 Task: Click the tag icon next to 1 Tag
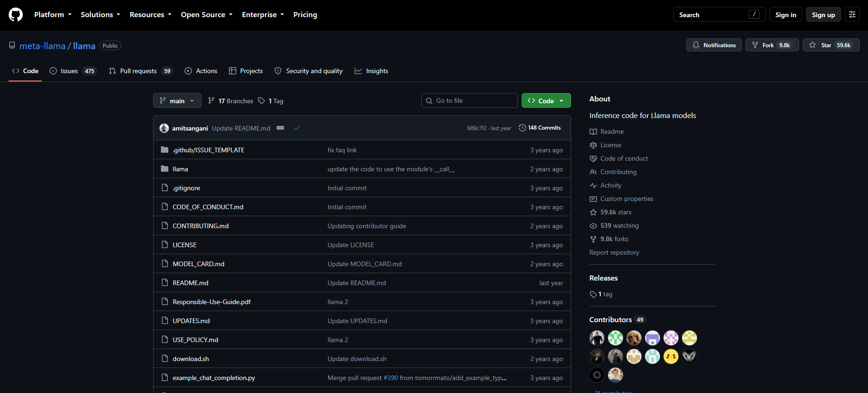click(262, 100)
